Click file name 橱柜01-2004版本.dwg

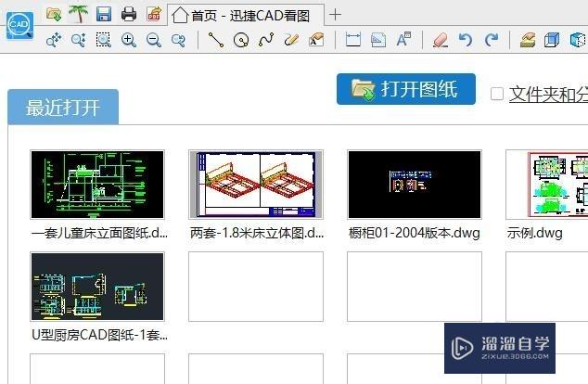point(415,233)
